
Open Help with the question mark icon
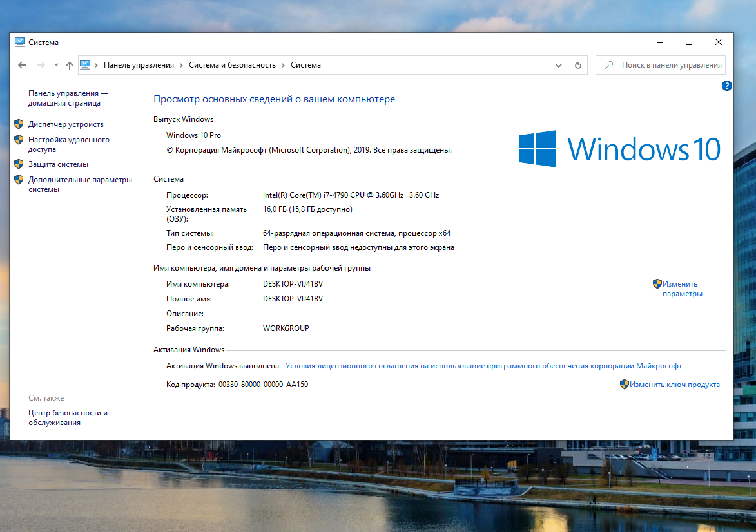click(726, 86)
